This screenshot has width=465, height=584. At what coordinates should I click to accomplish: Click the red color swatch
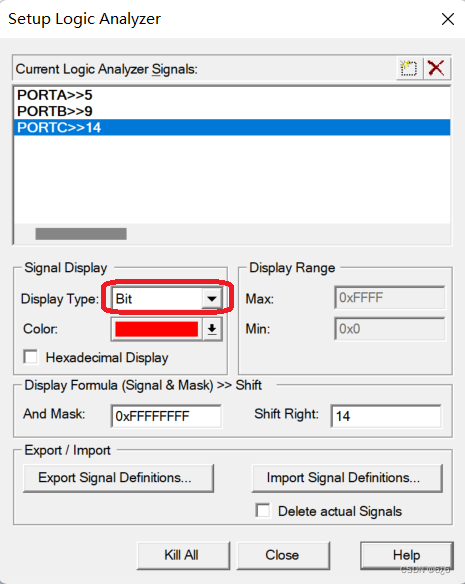(156, 329)
